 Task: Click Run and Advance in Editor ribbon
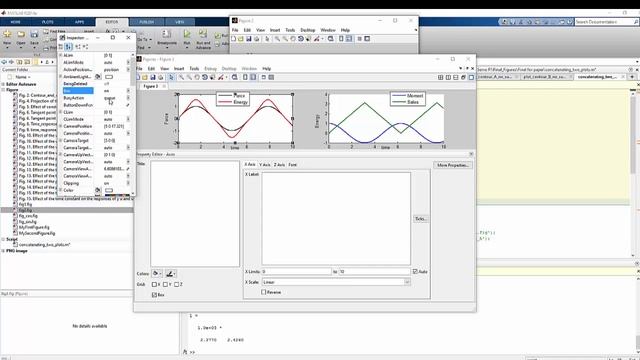pos(203,39)
